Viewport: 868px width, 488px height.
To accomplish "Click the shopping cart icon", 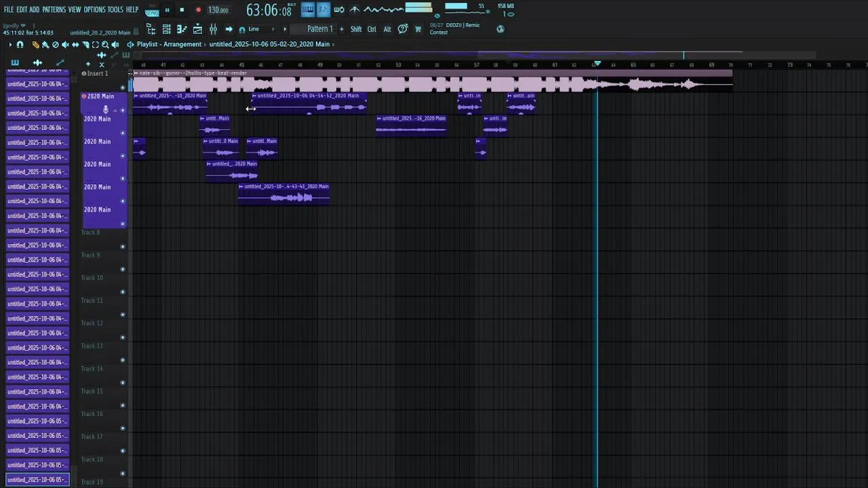I will [x=418, y=29].
